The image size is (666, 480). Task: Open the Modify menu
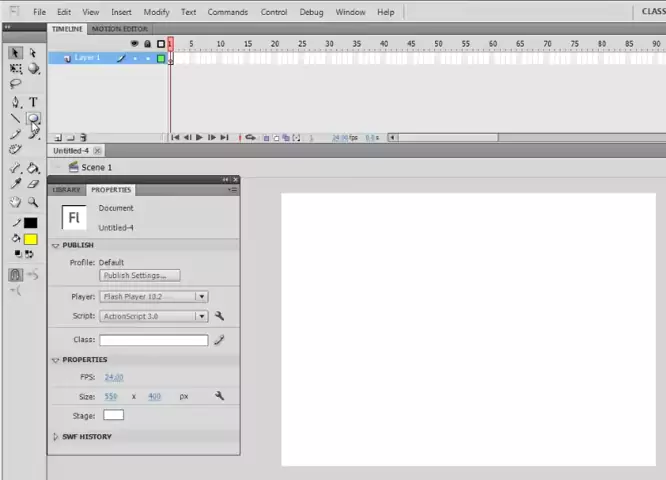156,12
